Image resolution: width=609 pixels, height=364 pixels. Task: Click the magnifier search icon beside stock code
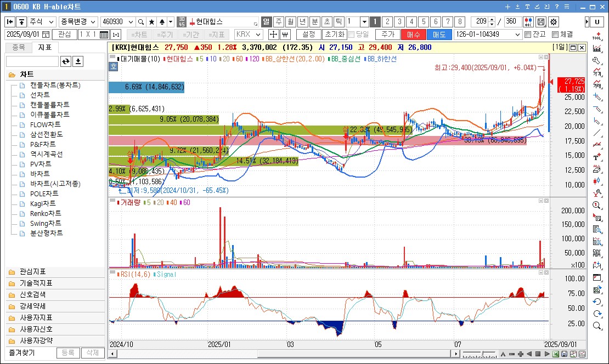click(x=140, y=22)
